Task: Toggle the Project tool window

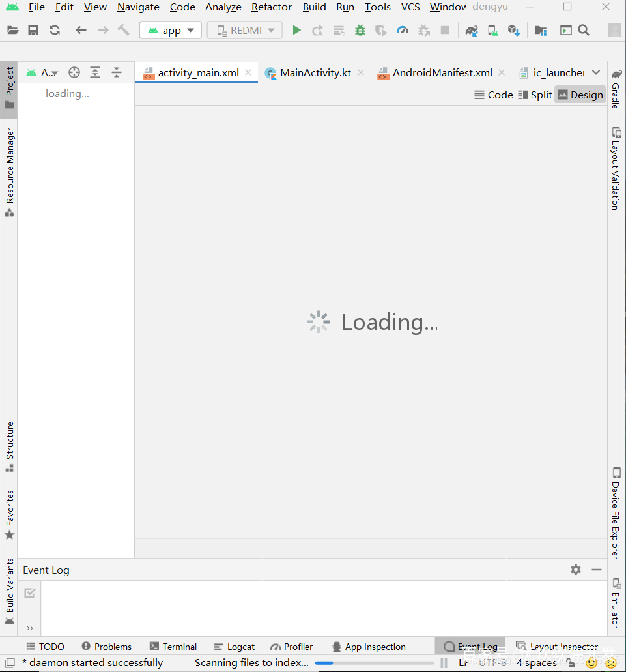Action: 9,89
